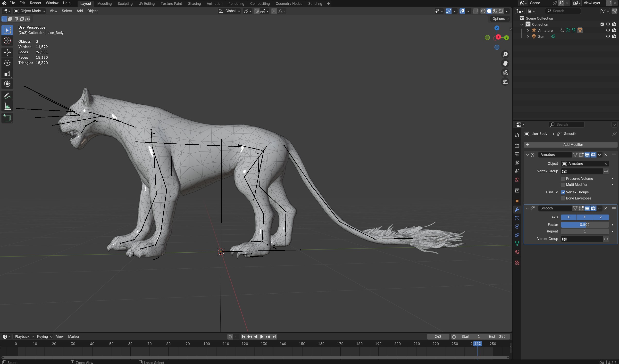Click the Play Animation button in the timeline
This screenshot has height=364, width=619.
tap(262, 337)
